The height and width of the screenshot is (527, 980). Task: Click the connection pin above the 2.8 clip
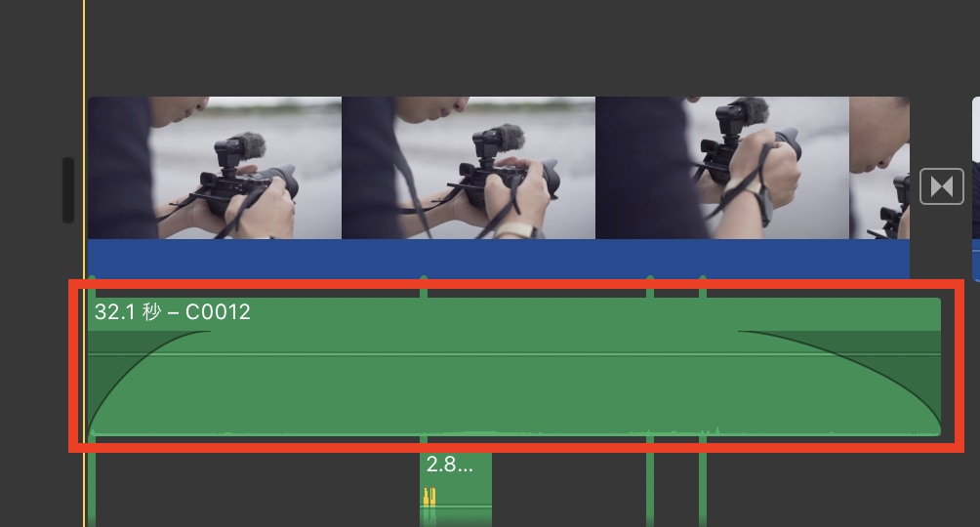pos(424,286)
